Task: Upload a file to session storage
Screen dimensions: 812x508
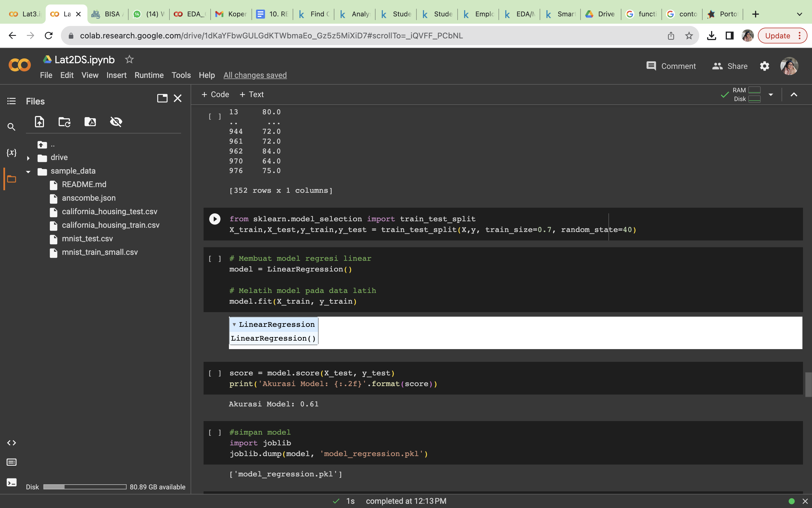Action: pyautogui.click(x=39, y=122)
